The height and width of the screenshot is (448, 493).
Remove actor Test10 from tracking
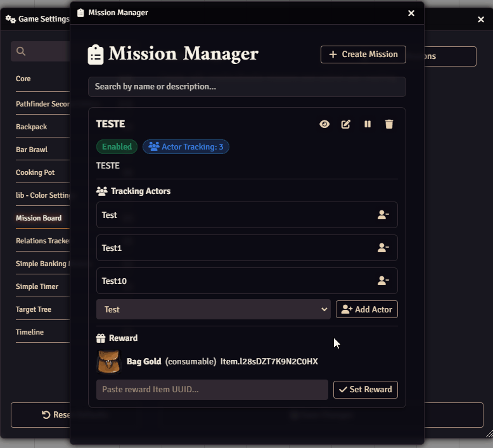[x=383, y=281]
